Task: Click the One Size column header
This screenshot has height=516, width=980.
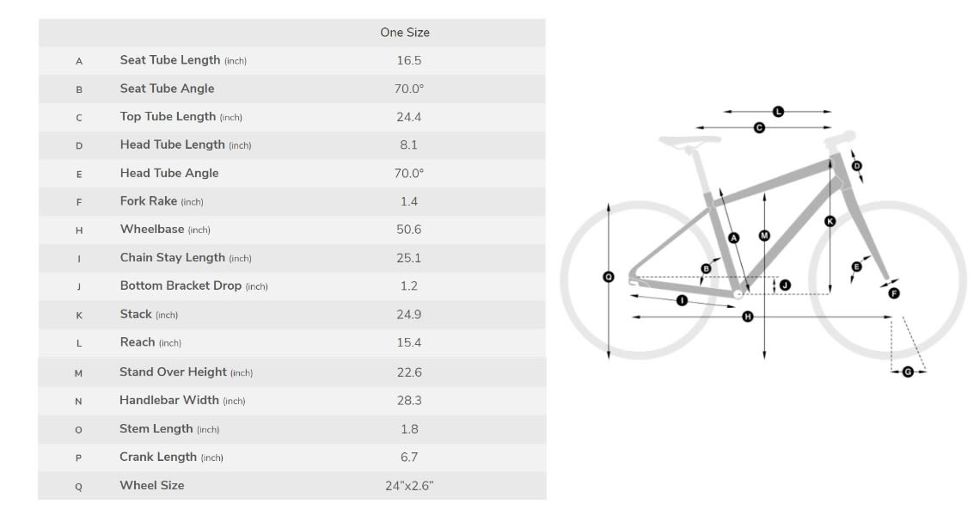Action: (404, 33)
